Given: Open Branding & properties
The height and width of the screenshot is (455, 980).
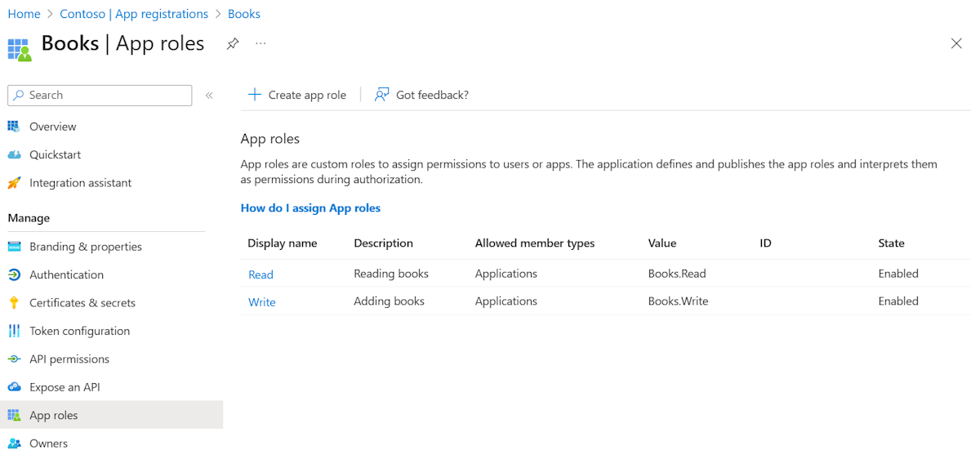Looking at the screenshot, I should coord(85,247).
